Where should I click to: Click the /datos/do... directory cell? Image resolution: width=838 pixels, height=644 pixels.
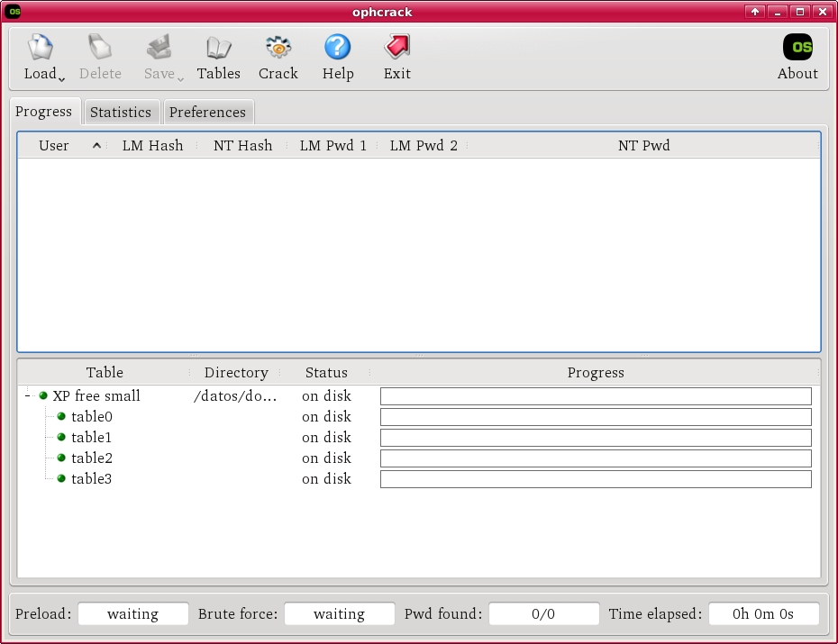[x=235, y=395]
